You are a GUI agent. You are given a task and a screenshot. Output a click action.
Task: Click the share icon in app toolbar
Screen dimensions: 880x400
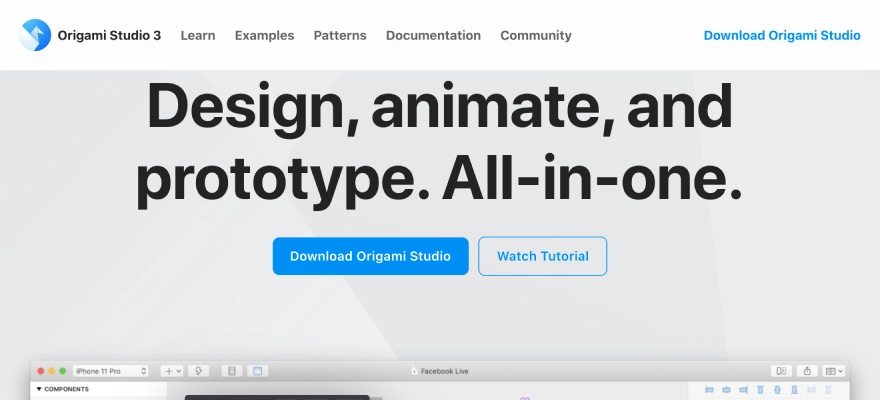(807, 371)
